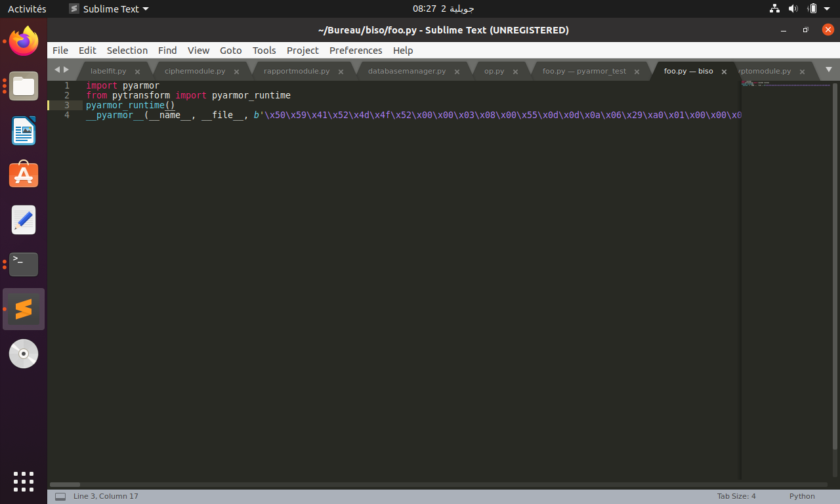Click Tab Size: 4 in the status bar
Screen dimensions: 840x504
click(x=736, y=496)
